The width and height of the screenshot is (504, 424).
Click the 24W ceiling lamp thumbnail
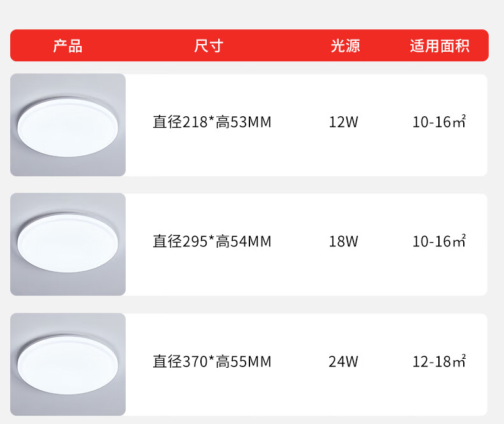pos(68,365)
